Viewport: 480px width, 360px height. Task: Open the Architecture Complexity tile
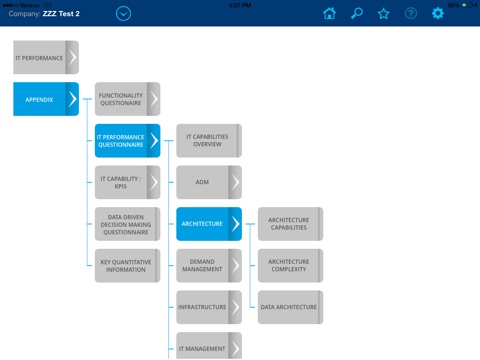pos(290,266)
